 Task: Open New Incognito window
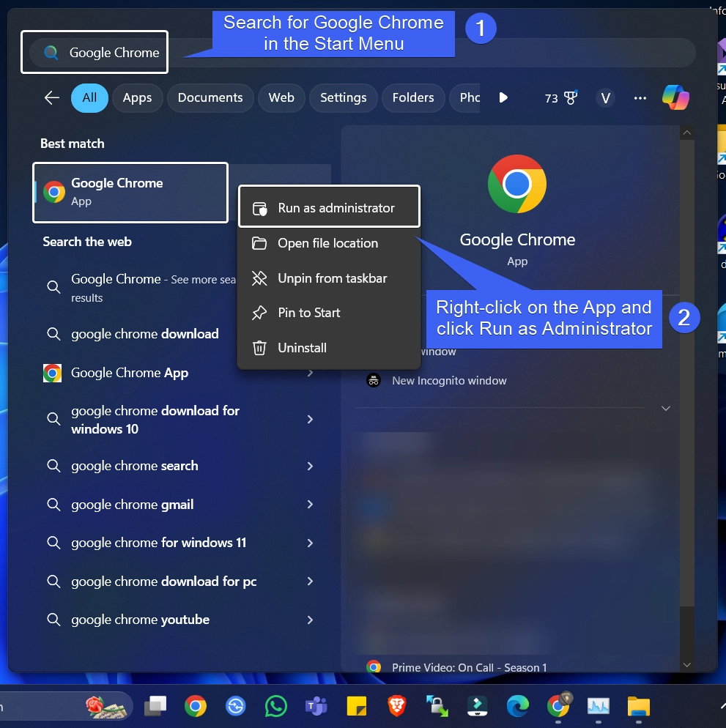click(448, 381)
